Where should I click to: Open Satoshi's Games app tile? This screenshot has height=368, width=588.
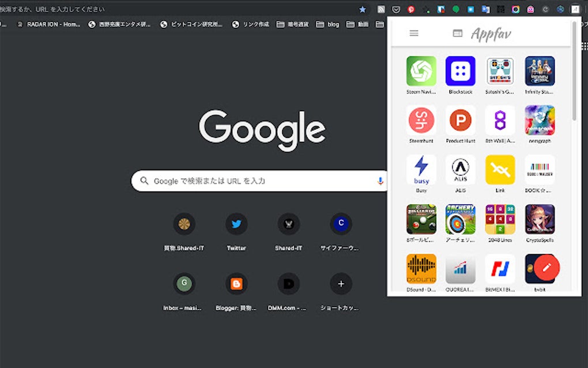500,72
